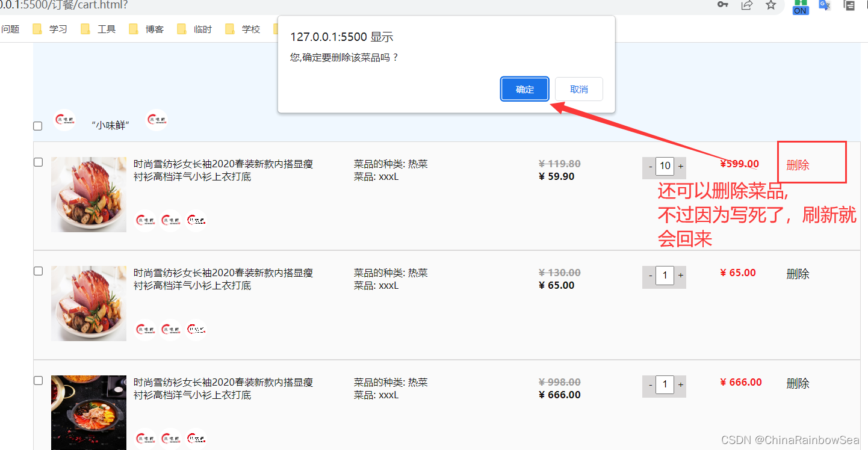Open the 学习 bookmark folder

click(x=50, y=29)
